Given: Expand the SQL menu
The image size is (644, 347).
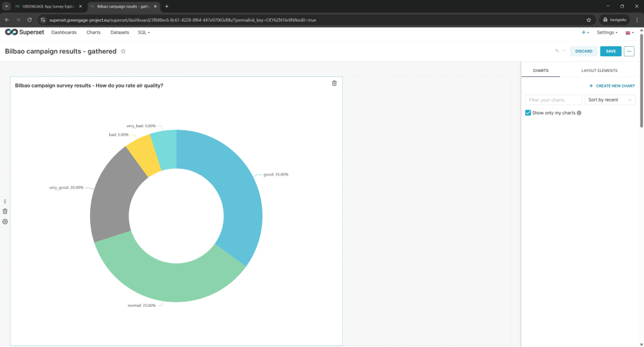Looking at the screenshot, I should pyautogui.click(x=144, y=32).
